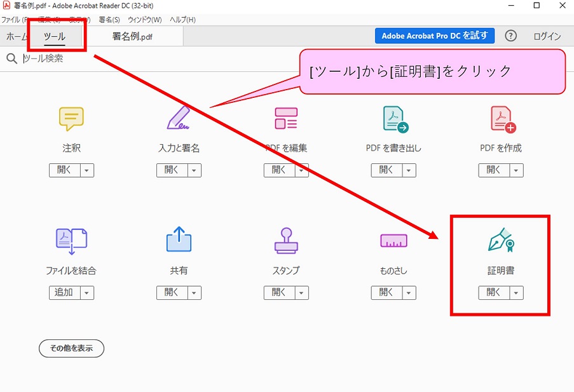Switch to the 署名例.pdf document tab
The image size is (574, 392).
coord(132,37)
